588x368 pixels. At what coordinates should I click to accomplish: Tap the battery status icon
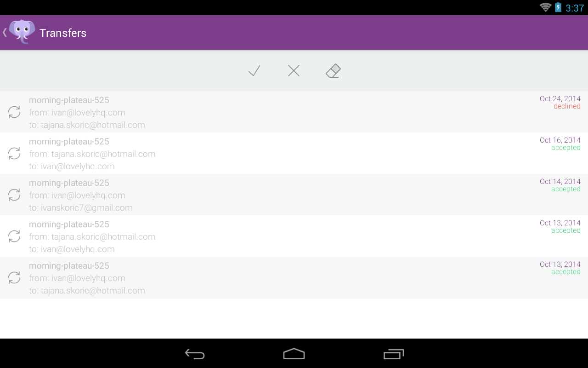point(558,7)
